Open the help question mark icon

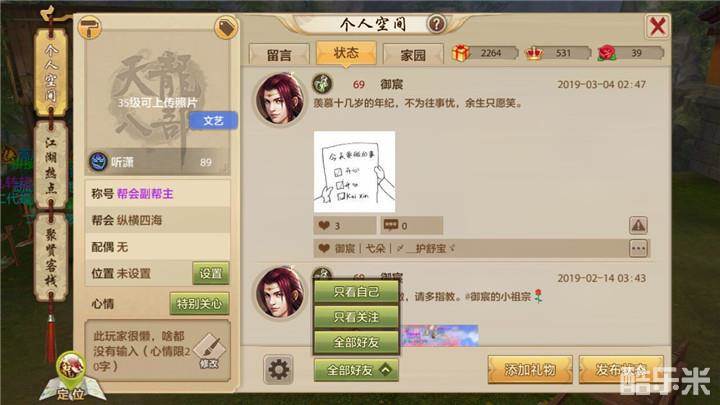436,23
